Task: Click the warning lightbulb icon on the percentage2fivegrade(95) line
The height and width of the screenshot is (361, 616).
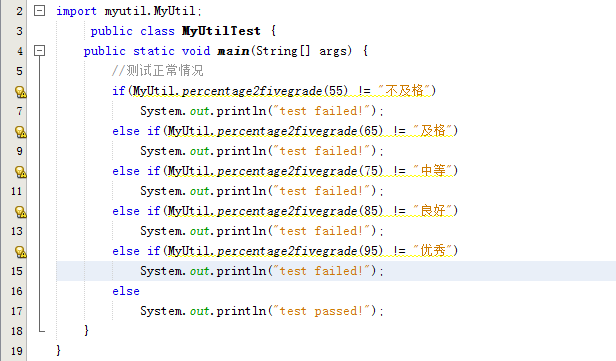Action: pos(20,252)
